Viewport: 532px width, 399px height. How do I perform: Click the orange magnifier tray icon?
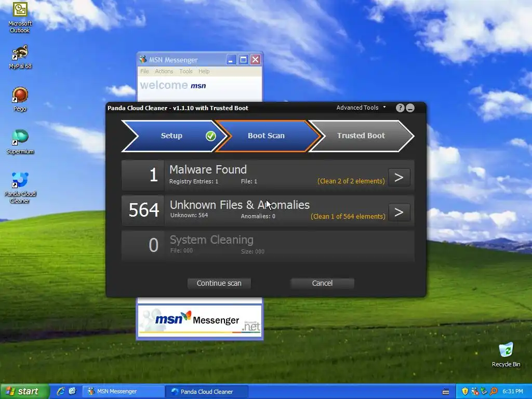494,391
